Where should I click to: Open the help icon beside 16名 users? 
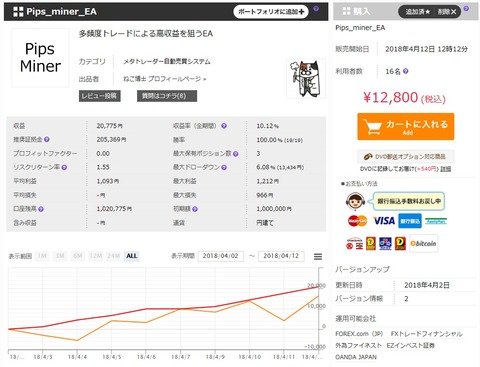(x=405, y=71)
